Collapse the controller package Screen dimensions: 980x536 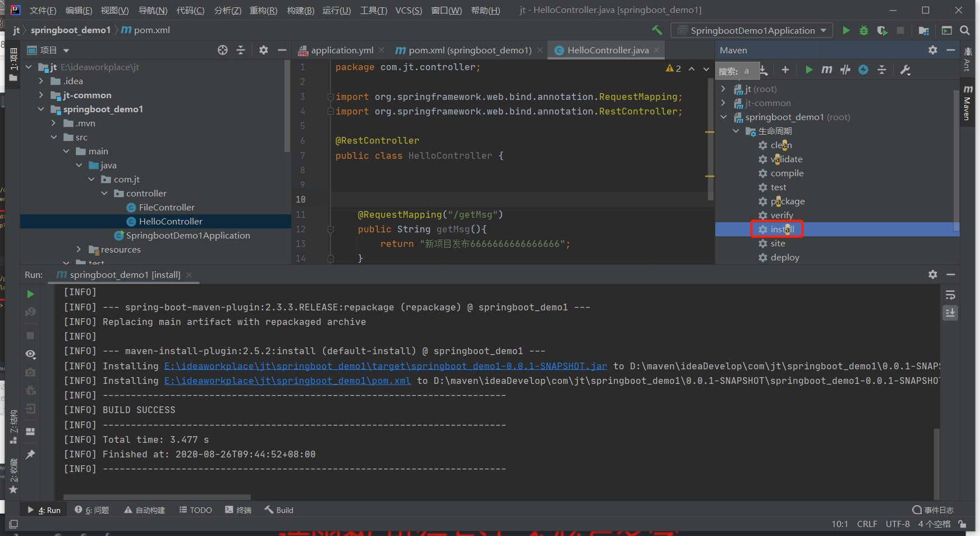(x=104, y=193)
